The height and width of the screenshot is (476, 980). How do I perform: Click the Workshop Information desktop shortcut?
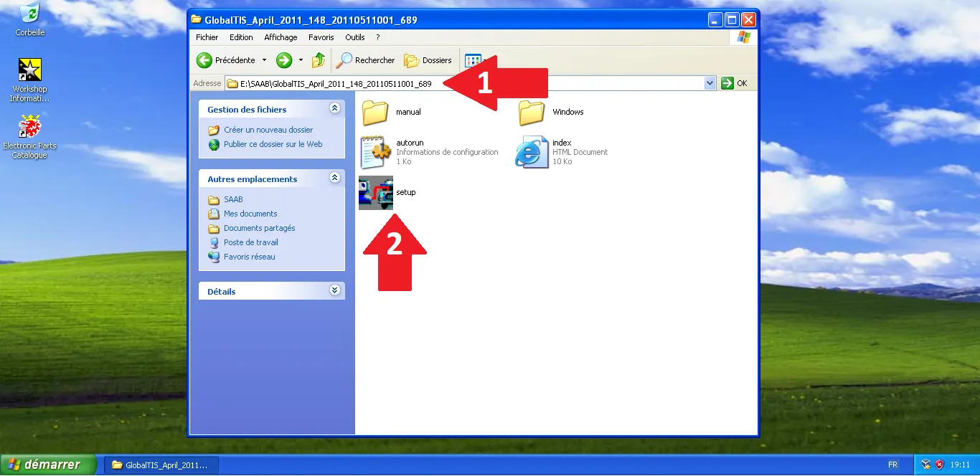[x=30, y=70]
